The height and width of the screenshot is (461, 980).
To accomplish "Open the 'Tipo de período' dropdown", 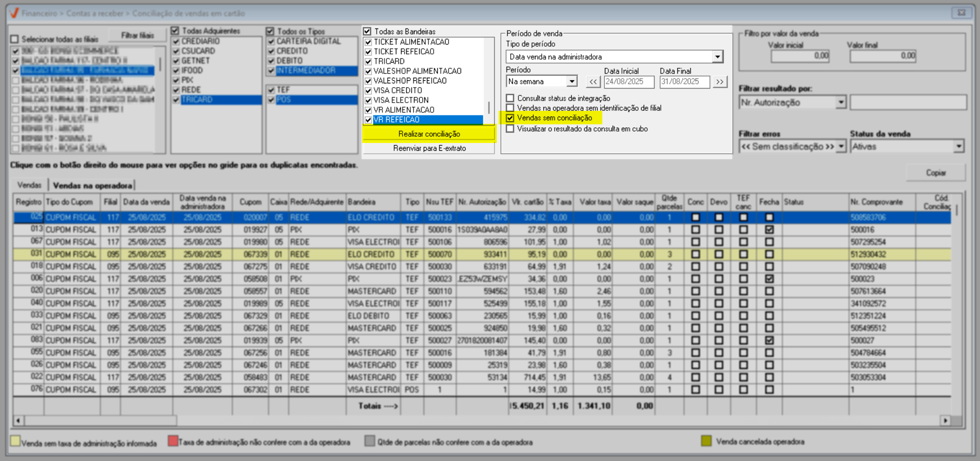I will click(717, 57).
